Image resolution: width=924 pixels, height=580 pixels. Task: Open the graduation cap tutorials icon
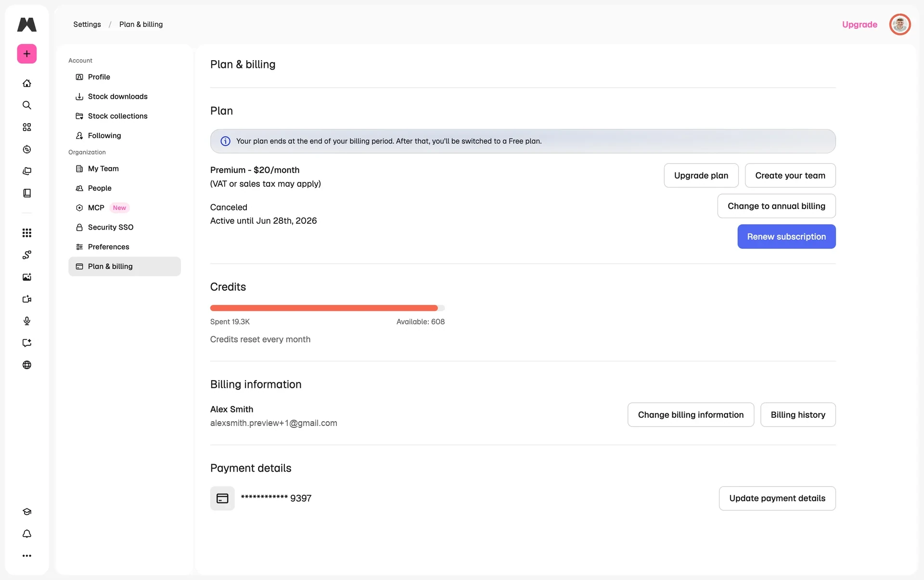point(27,512)
